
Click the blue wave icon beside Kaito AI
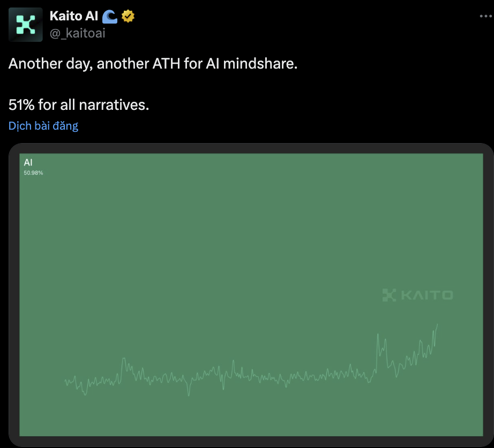pos(110,17)
